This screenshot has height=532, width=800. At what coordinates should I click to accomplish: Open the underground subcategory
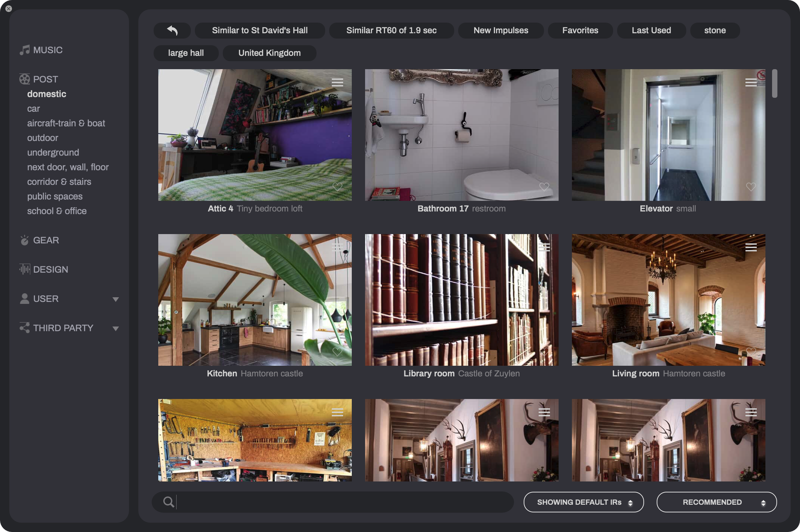tap(53, 152)
